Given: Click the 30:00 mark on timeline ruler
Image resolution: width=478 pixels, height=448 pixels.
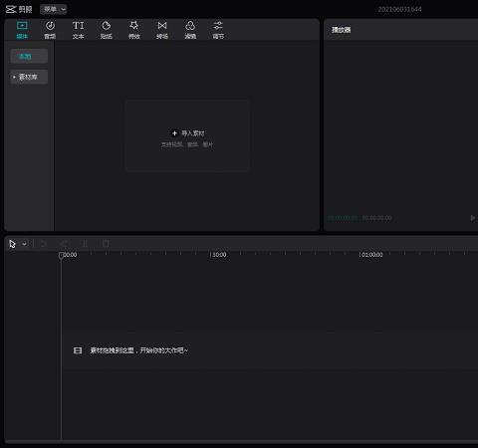Looking at the screenshot, I should (x=219, y=255).
